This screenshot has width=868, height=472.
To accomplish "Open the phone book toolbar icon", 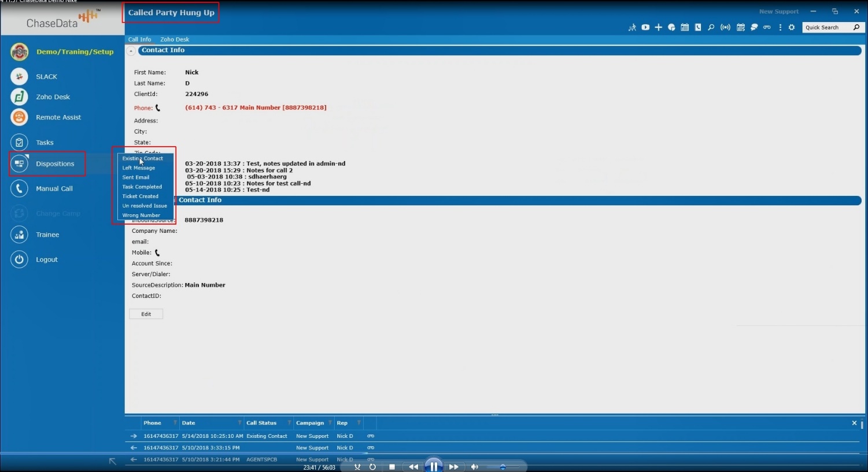I will (698, 27).
